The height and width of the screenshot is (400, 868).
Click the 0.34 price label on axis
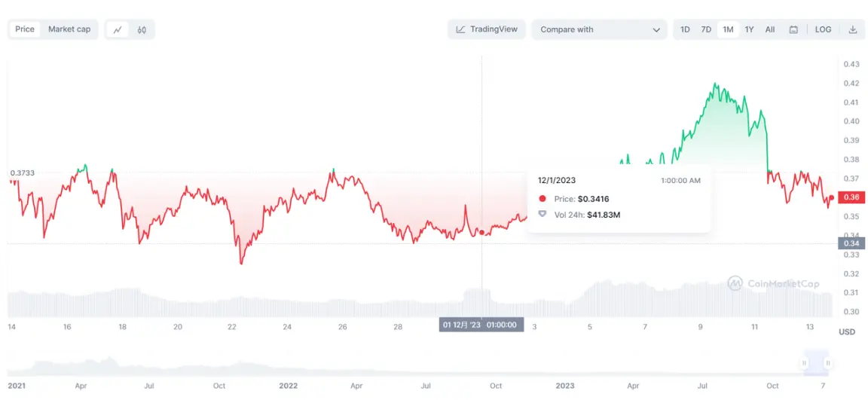[851, 243]
